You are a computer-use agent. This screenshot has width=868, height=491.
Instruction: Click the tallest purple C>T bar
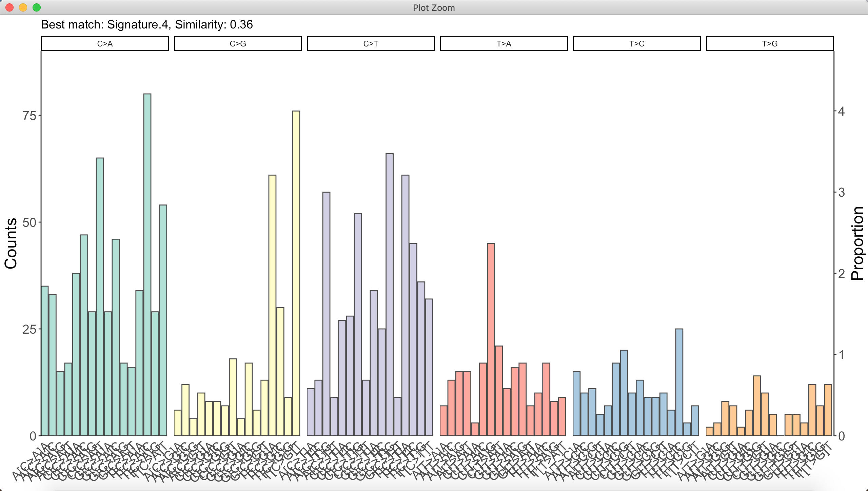pyautogui.click(x=390, y=294)
